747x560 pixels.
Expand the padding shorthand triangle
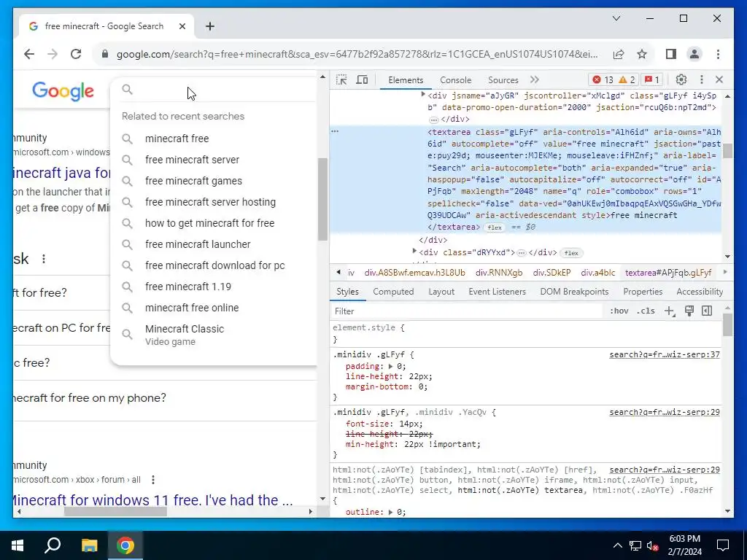tap(391, 366)
